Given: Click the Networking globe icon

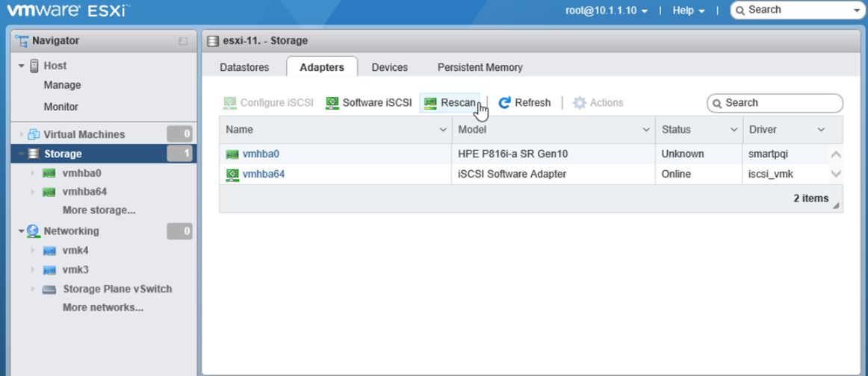Looking at the screenshot, I should (x=34, y=231).
